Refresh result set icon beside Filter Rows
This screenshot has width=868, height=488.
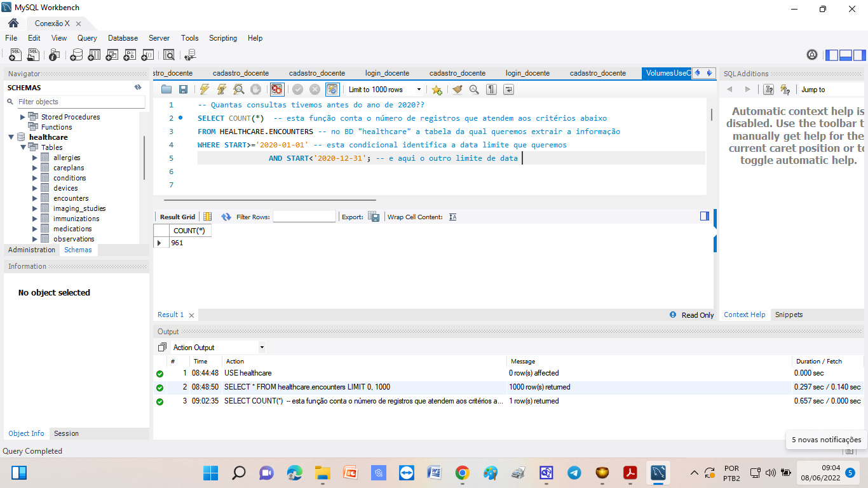click(x=226, y=217)
